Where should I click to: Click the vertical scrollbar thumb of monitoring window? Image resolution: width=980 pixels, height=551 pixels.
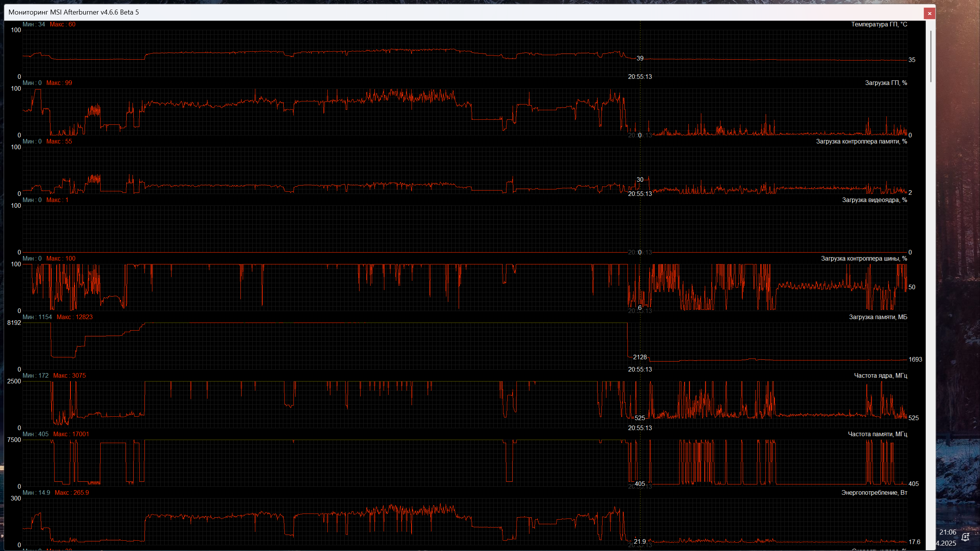point(931,56)
